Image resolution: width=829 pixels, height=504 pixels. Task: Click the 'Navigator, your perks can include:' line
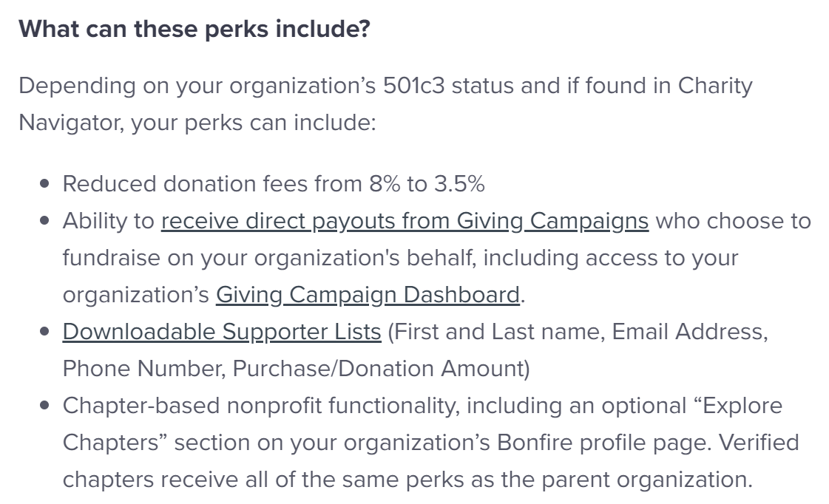[x=197, y=123]
